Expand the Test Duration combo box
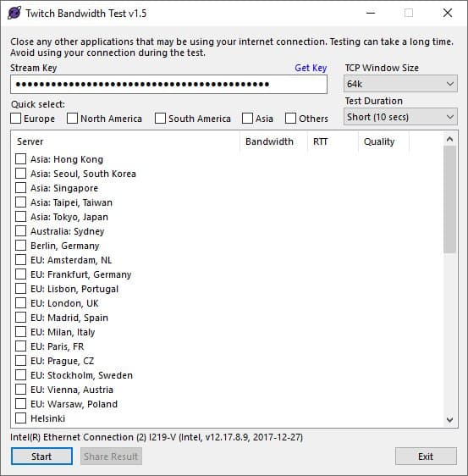This screenshot has height=476, width=468. coord(400,117)
